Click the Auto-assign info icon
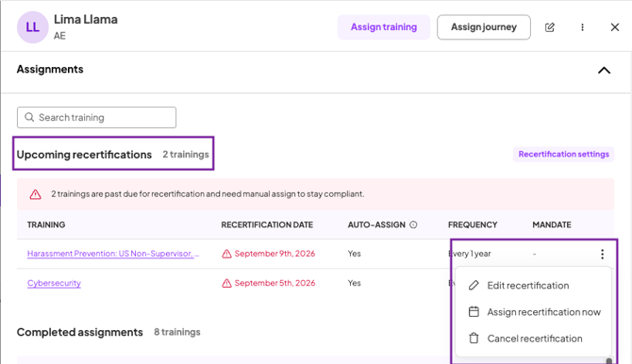The height and width of the screenshot is (364, 632). point(413,225)
